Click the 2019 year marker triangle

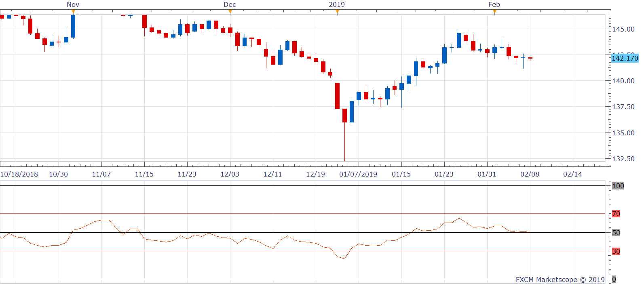pos(337,12)
